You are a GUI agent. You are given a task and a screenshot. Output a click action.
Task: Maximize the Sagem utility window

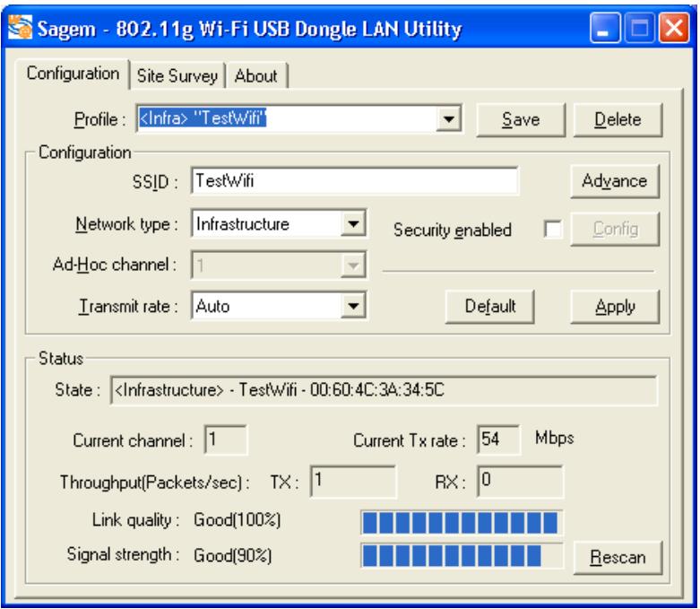(x=639, y=28)
